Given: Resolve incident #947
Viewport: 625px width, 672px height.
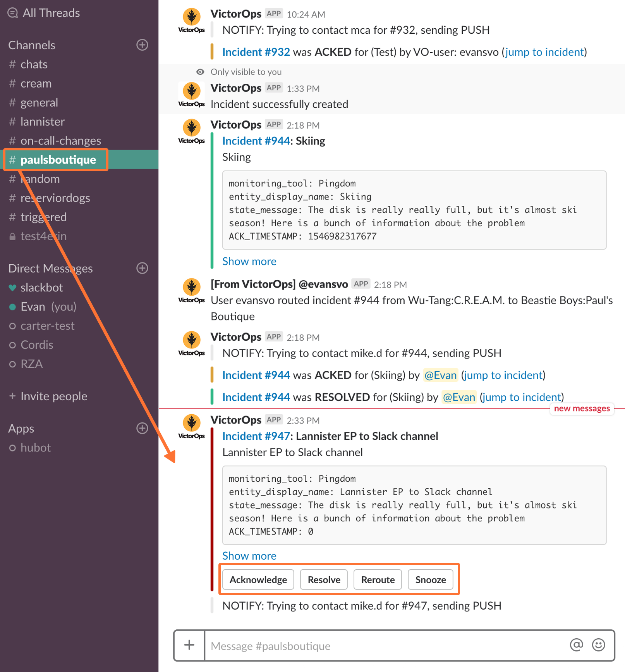Looking at the screenshot, I should (324, 580).
